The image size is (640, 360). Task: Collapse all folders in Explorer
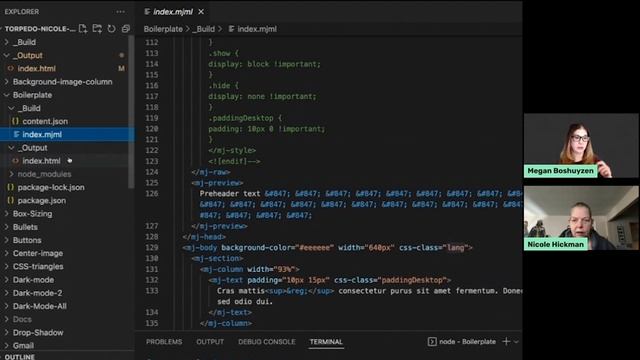pos(126,29)
